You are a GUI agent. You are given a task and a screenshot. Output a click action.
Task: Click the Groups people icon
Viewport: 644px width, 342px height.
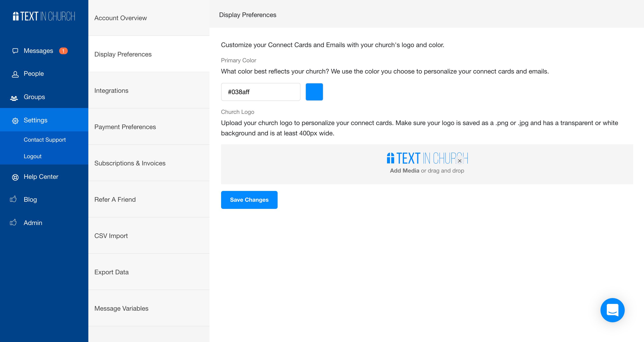14,98
